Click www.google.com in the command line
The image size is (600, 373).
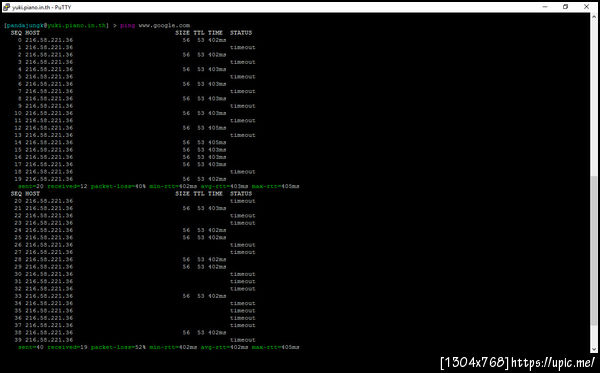point(164,26)
